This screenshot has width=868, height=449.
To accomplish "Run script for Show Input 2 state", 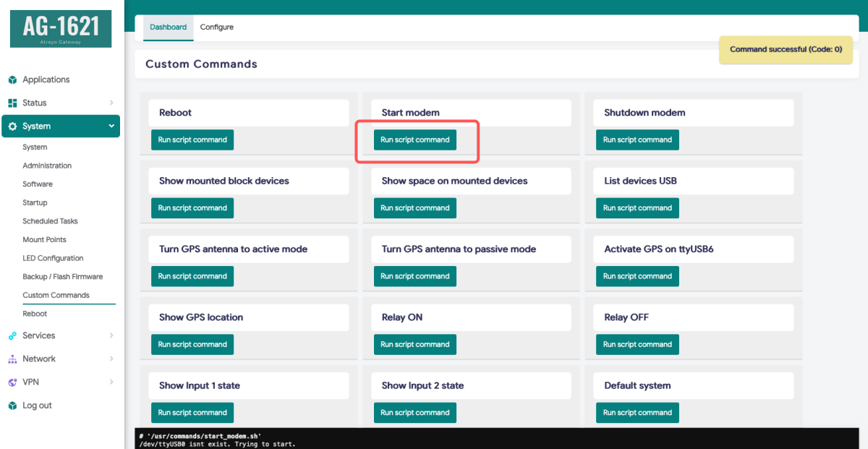I will coord(415,413).
